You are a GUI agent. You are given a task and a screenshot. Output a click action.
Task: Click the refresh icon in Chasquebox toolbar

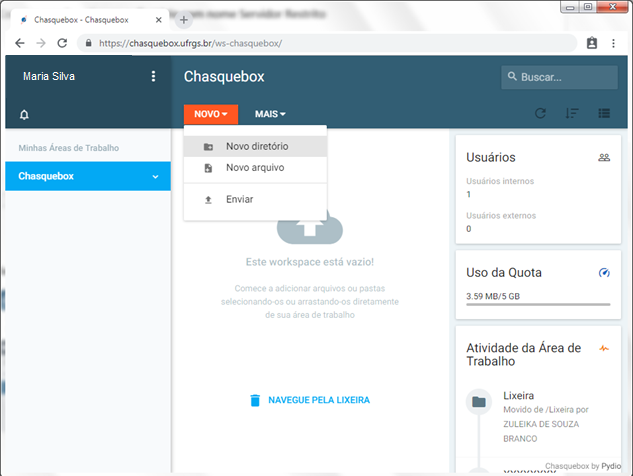pyautogui.click(x=540, y=113)
